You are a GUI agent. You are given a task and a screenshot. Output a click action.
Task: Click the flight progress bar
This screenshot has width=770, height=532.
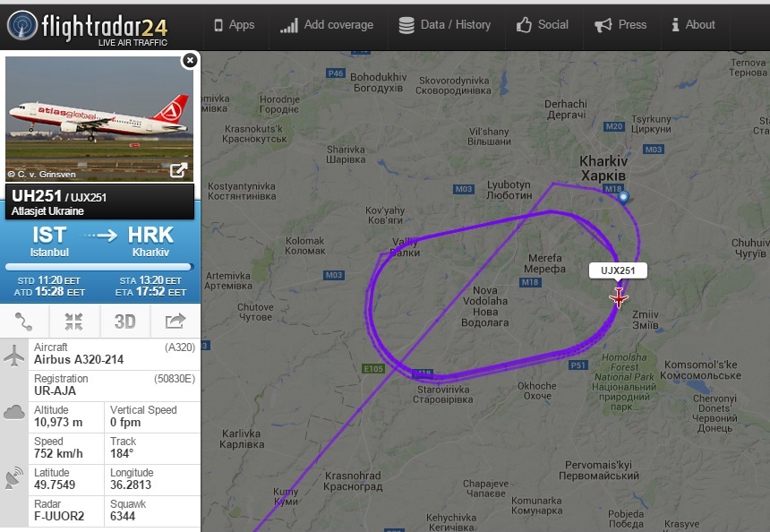pos(99,267)
